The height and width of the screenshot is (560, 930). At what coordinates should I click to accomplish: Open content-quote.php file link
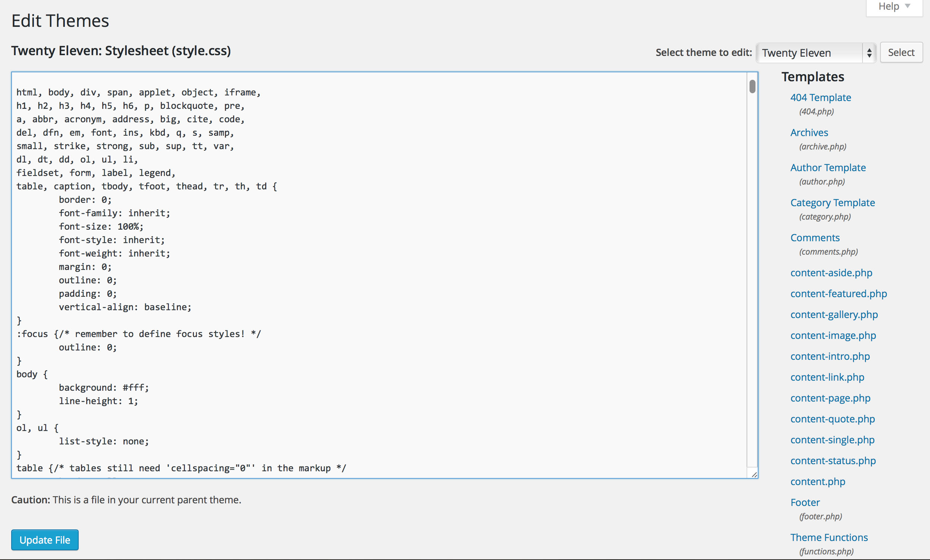832,419
